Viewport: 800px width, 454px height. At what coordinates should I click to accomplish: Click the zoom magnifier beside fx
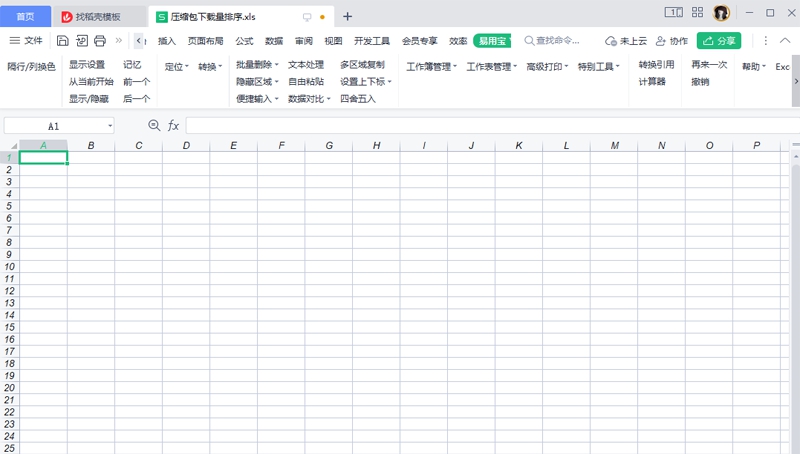point(154,125)
